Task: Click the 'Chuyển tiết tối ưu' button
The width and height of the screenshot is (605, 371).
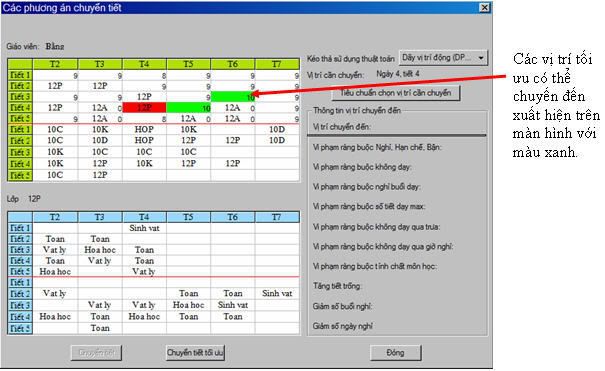Action: pyautogui.click(x=195, y=352)
